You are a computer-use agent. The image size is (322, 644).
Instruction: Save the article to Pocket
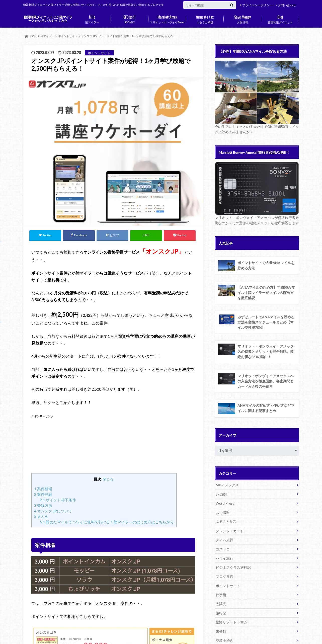[x=180, y=235]
